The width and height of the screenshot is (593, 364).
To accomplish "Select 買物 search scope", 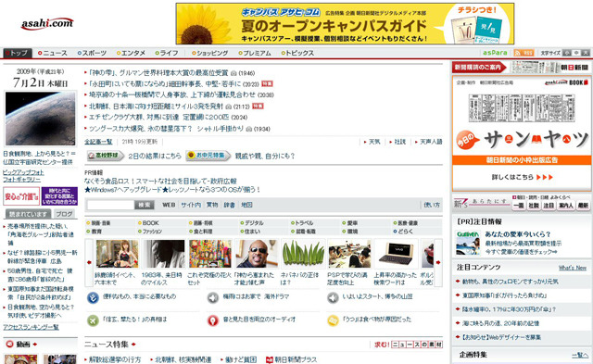I will pyautogui.click(x=212, y=205).
